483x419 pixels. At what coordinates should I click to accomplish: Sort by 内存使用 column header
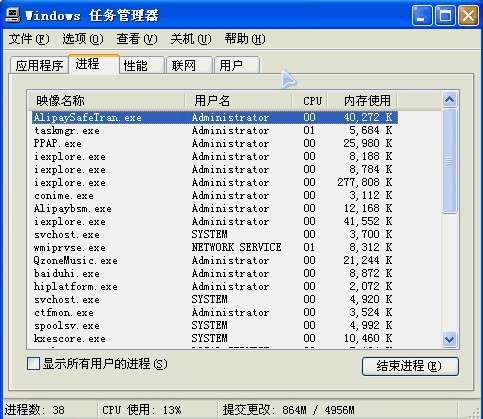pyautogui.click(x=362, y=100)
